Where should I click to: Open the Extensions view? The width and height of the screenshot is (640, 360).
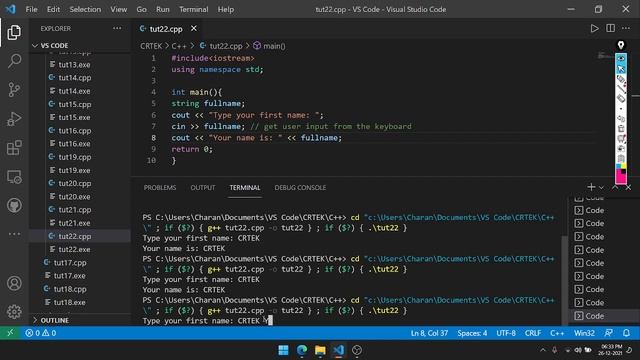(14, 148)
